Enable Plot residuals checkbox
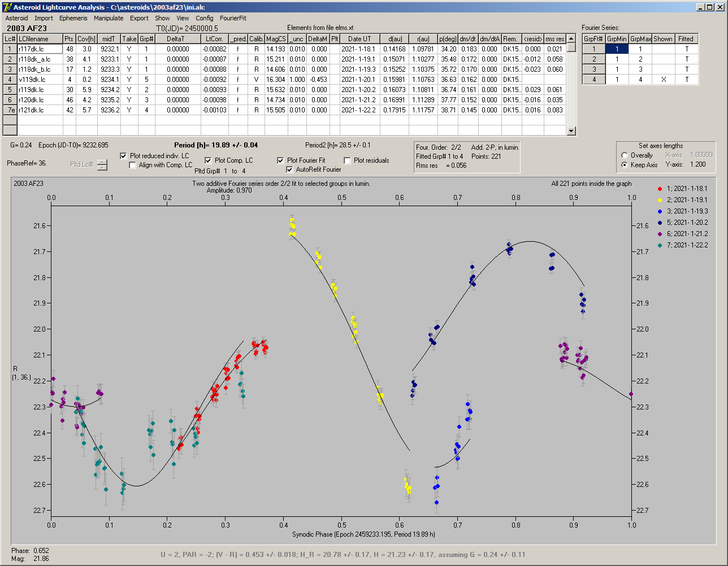Image resolution: width=728 pixels, height=566 pixels. pos(347,160)
